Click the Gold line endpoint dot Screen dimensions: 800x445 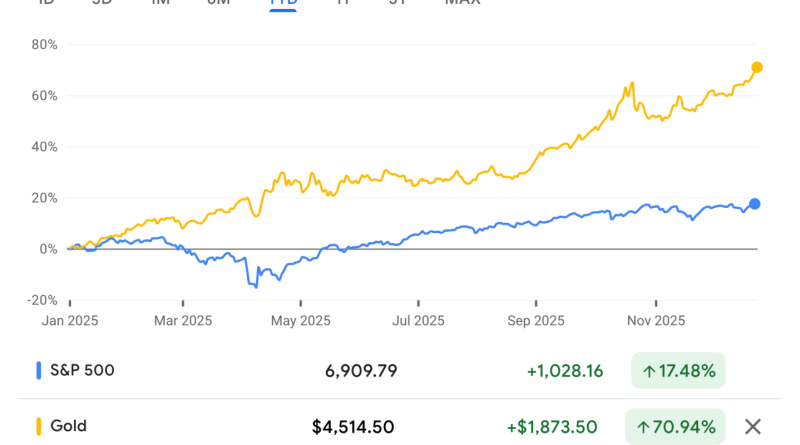[x=757, y=67]
